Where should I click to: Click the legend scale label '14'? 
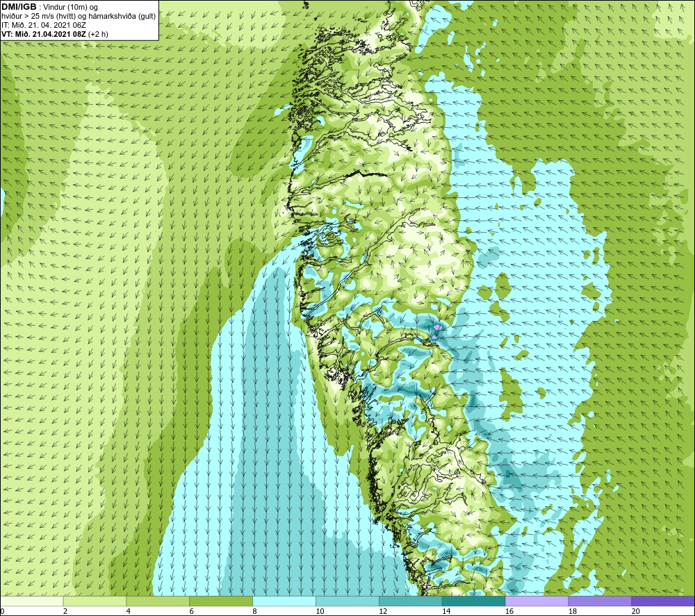446,612
